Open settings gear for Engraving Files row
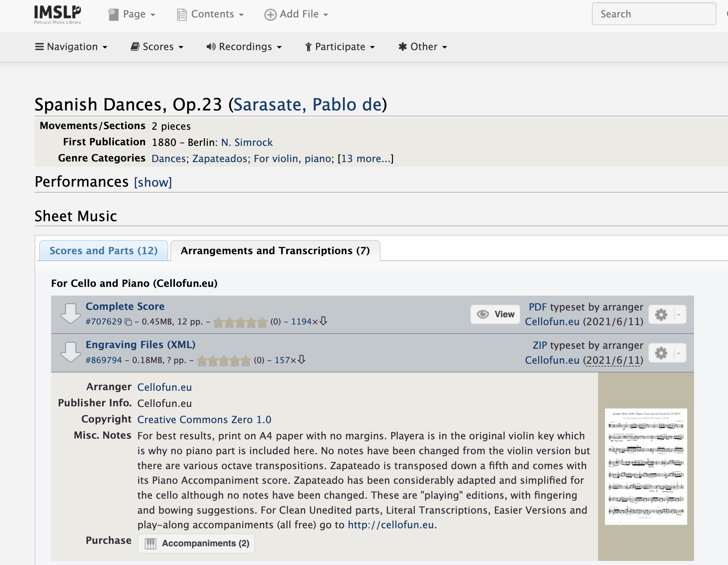728x565 pixels. [x=661, y=353]
